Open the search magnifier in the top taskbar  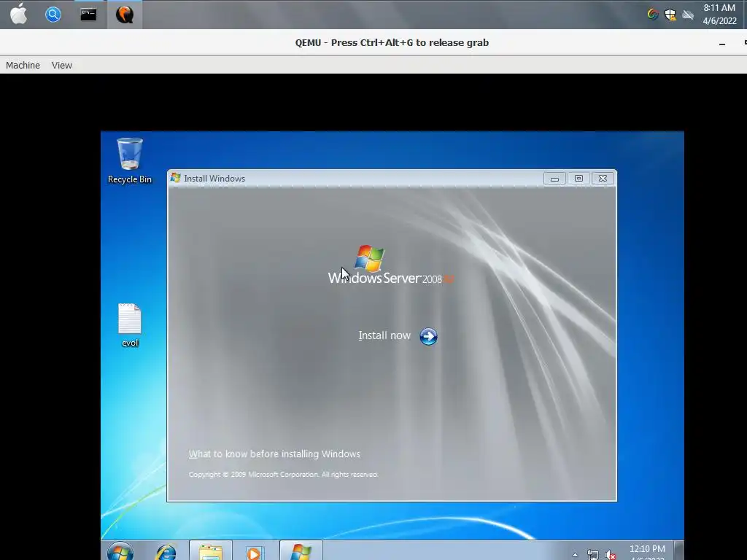[x=53, y=15]
